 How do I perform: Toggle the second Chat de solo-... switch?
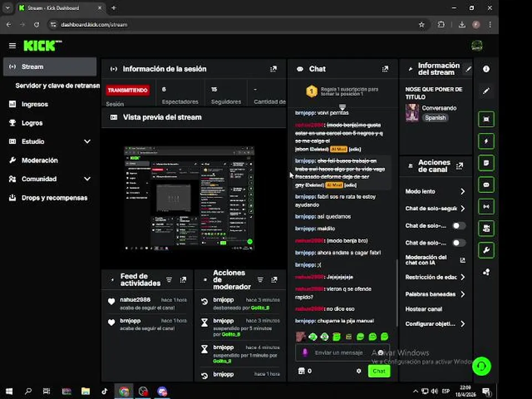click(459, 243)
